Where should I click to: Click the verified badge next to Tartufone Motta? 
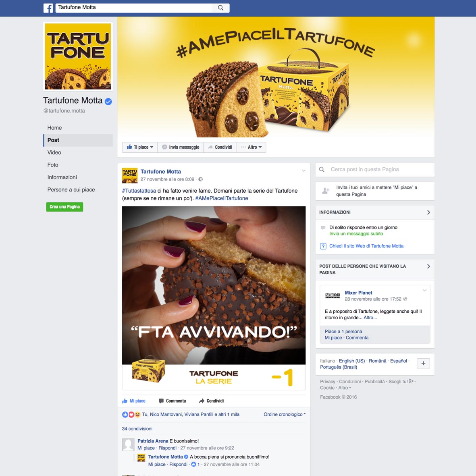pos(108,102)
